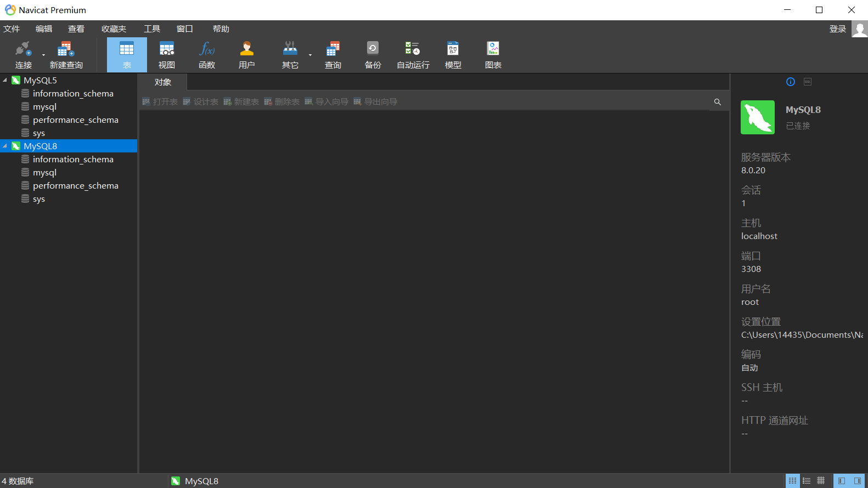
Task: Click Open Table (打开表) button
Action: [160, 101]
